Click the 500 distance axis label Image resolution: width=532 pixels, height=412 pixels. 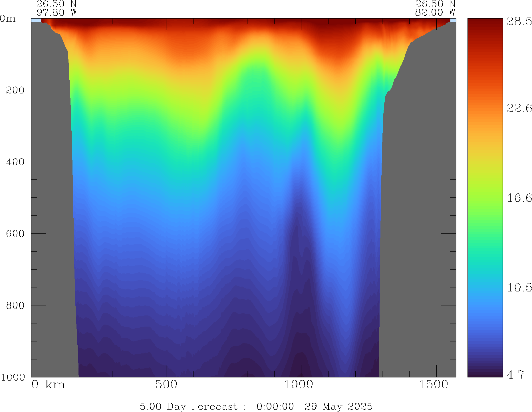(x=166, y=385)
